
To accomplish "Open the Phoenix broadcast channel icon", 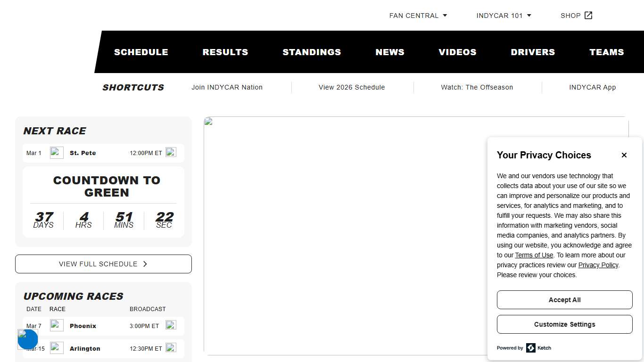I will (171, 325).
